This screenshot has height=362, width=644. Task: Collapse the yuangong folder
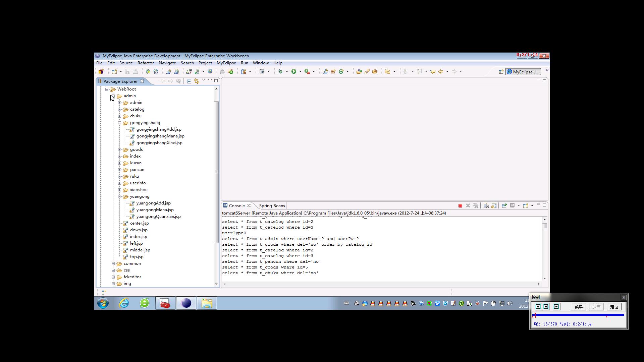point(119,196)
